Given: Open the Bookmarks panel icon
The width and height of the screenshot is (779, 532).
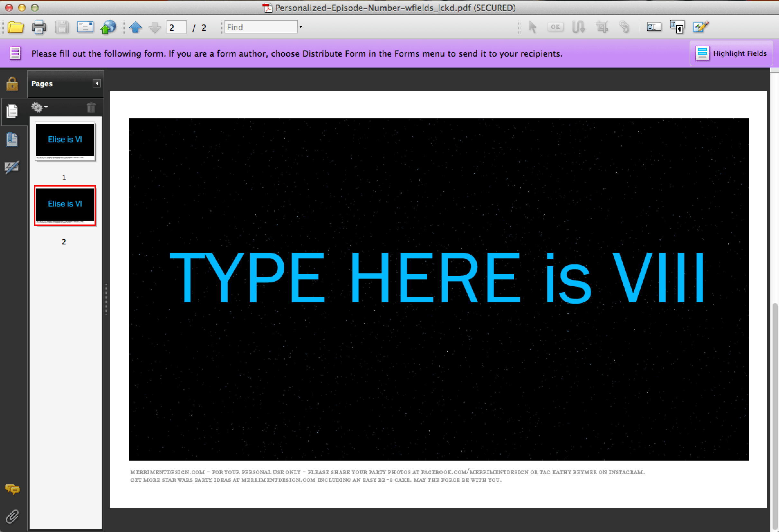Looking at the screenshot, I should (13, 139).
